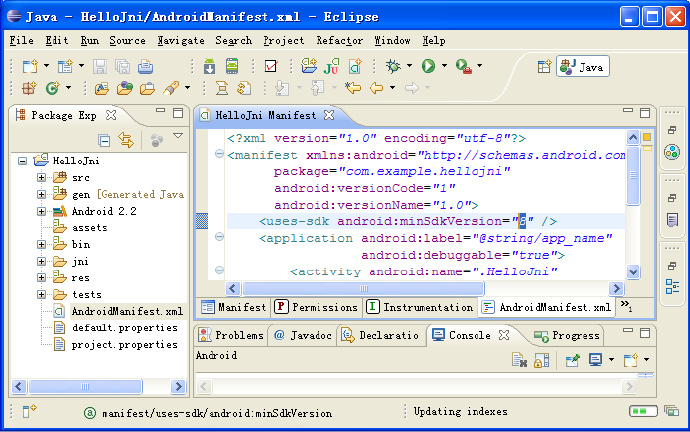Image resolution: width=690 pixels, height=432 pixels.
Task: Click the External Tools run icon
Action: (463, 66)
